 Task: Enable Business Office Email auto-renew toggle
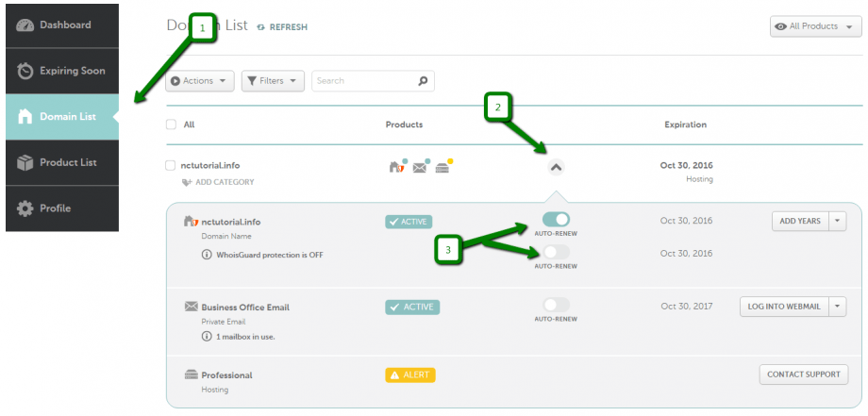556,305
